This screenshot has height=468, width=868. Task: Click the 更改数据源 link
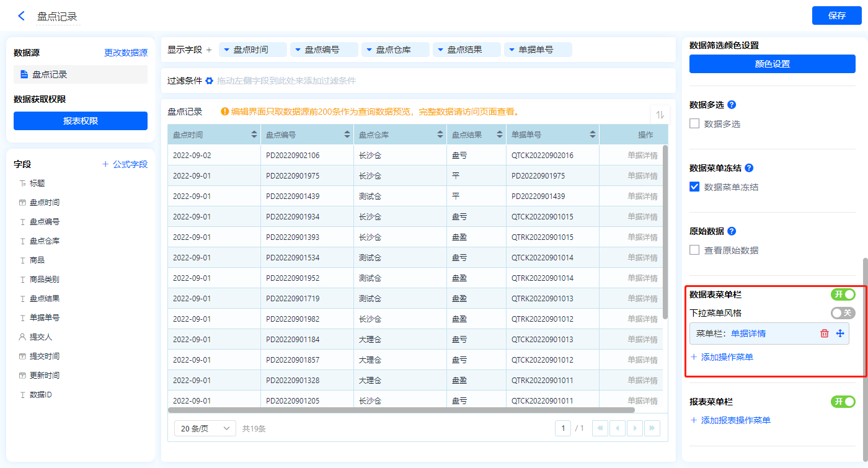pyautogui.click(x=126, y=53)
